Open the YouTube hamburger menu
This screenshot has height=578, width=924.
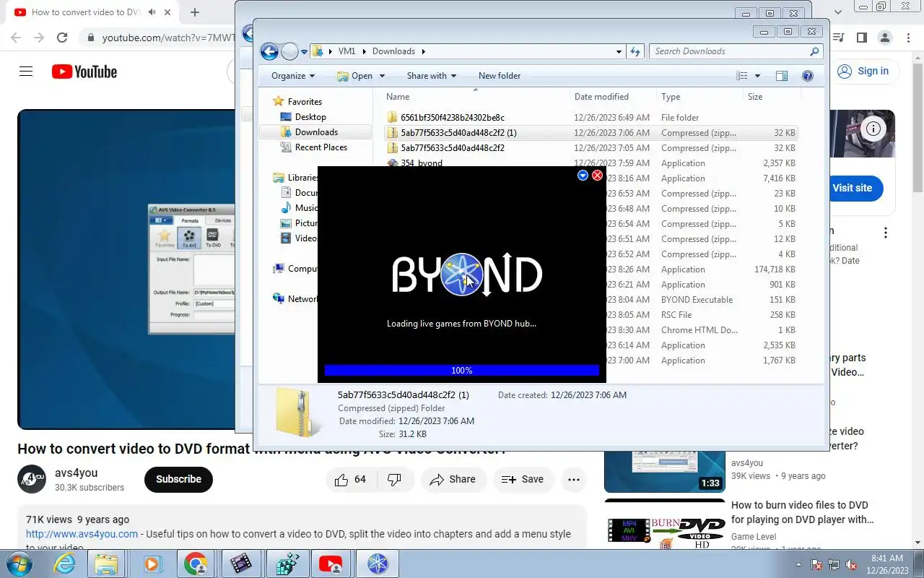tap(26, 72)
